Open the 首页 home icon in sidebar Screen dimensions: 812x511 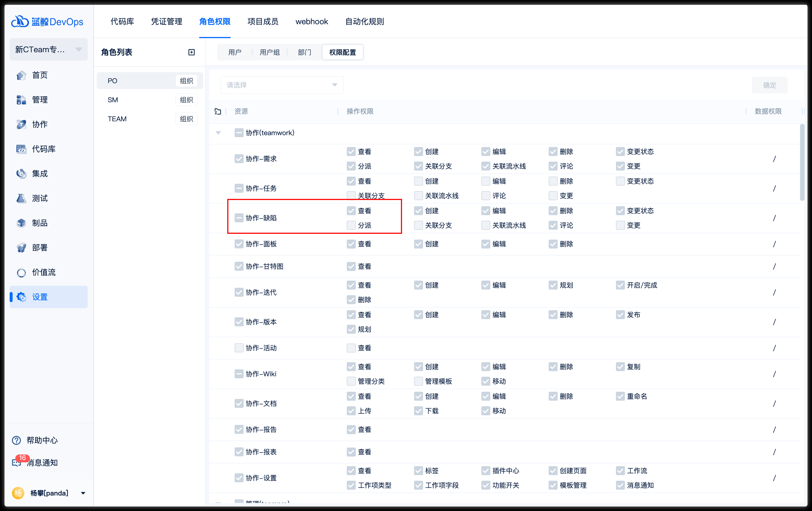[x=21, y=75]
